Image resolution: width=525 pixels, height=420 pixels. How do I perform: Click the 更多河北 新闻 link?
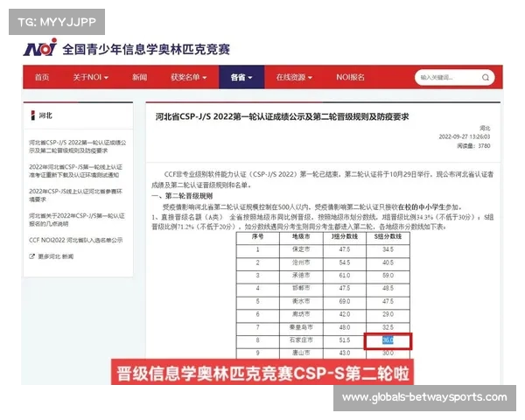tap(56, 256)
